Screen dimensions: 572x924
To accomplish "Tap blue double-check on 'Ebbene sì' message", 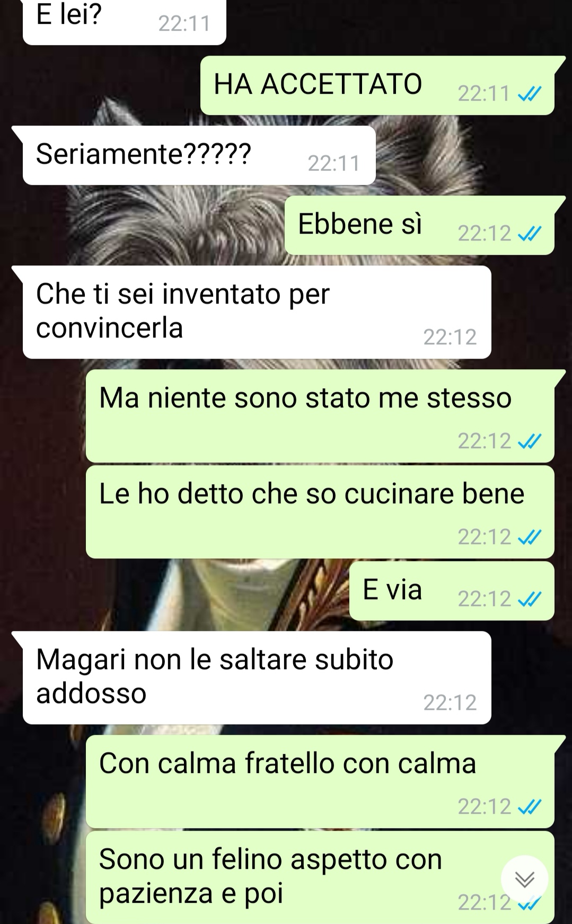I will pyautogui.click(x=529, y=234).
